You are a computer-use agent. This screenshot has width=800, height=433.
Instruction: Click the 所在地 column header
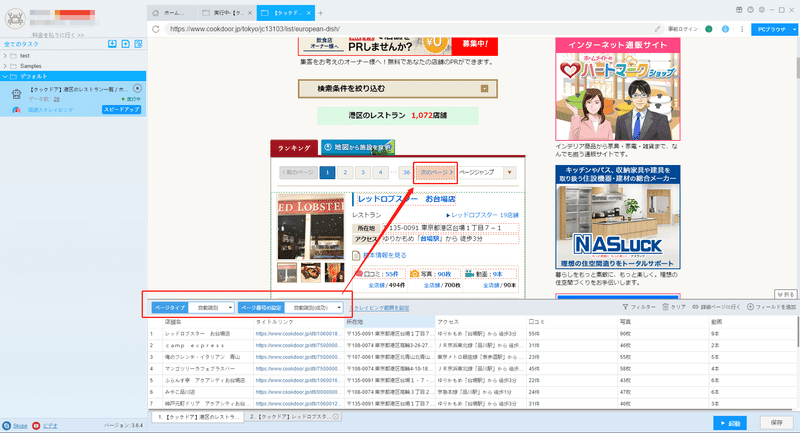pos(390,322)
